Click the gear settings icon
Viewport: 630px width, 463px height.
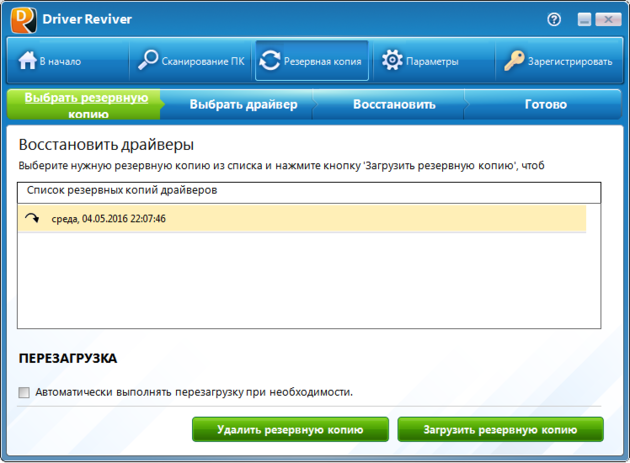pos(392,61)
